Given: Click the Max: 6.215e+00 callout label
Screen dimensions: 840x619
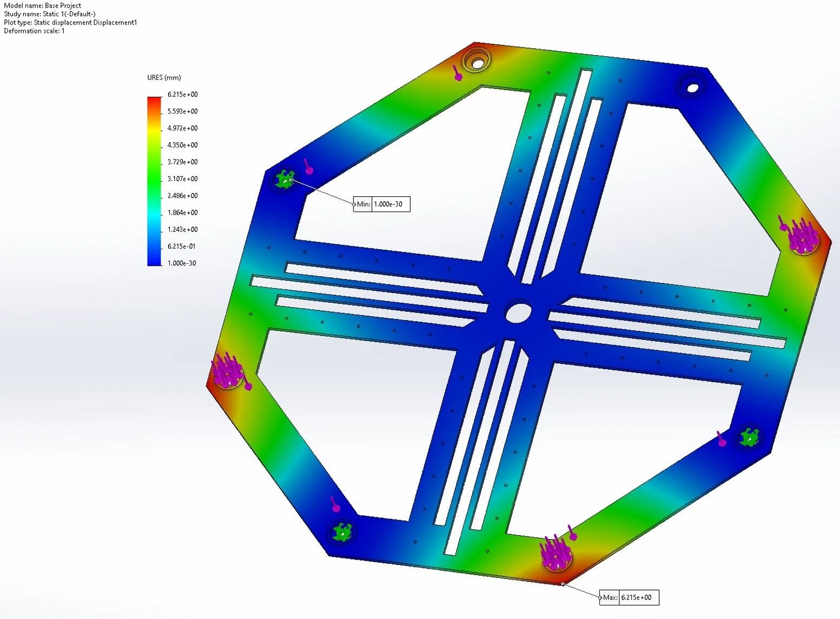Looking at the screenshot, I should (x=629, y=597).
